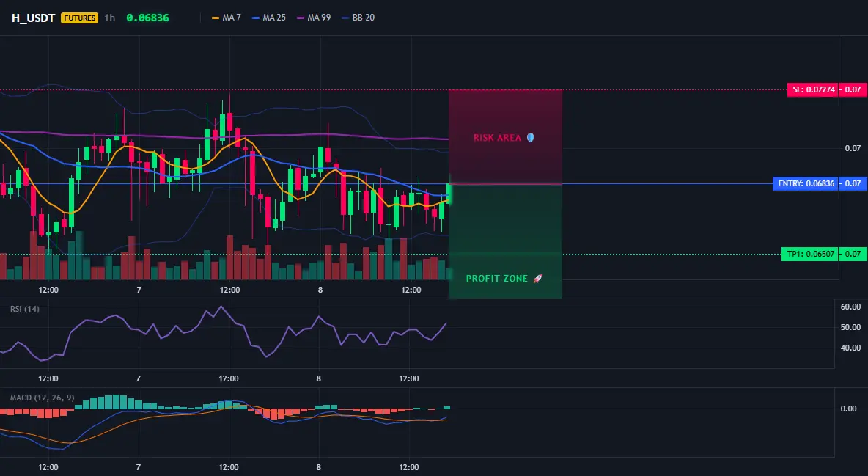Click the TP1: 0.06507 take-profit label
This screenshot has height=476, width=868.
click(809, 255)
